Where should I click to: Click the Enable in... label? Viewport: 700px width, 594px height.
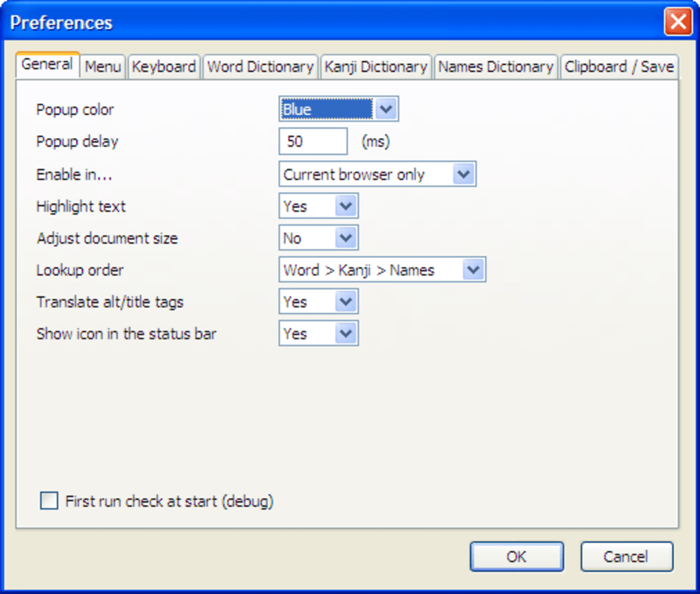pos(74,174)
